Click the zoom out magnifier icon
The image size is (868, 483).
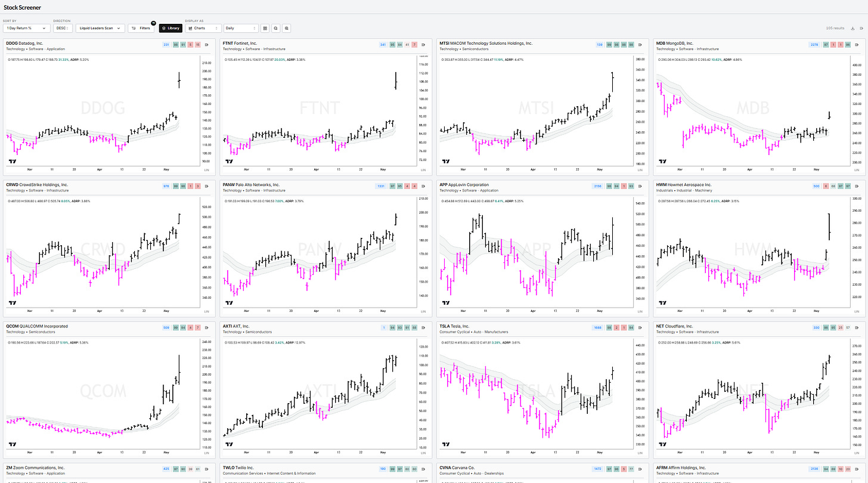(x=276, y=28)
